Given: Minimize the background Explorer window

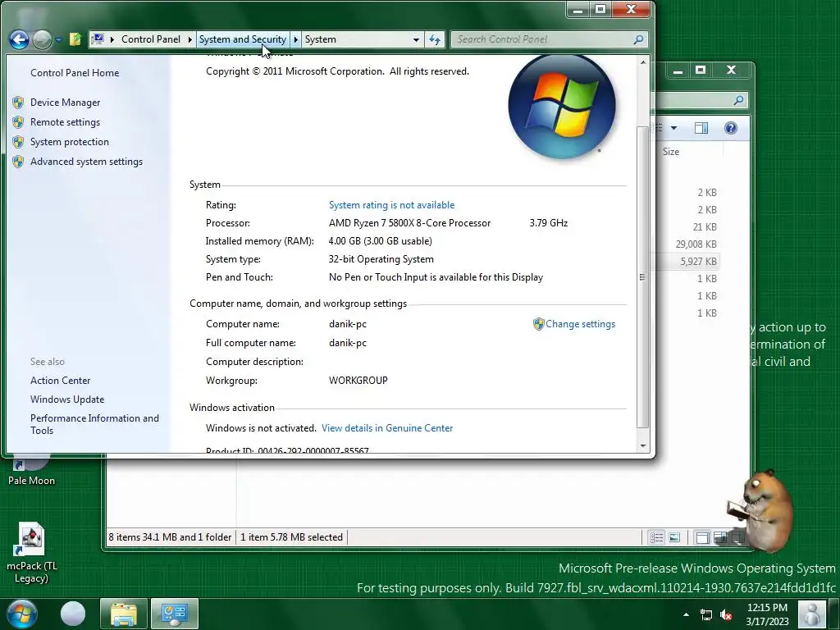Looking at the screenshot, I should tap(678, 71).
